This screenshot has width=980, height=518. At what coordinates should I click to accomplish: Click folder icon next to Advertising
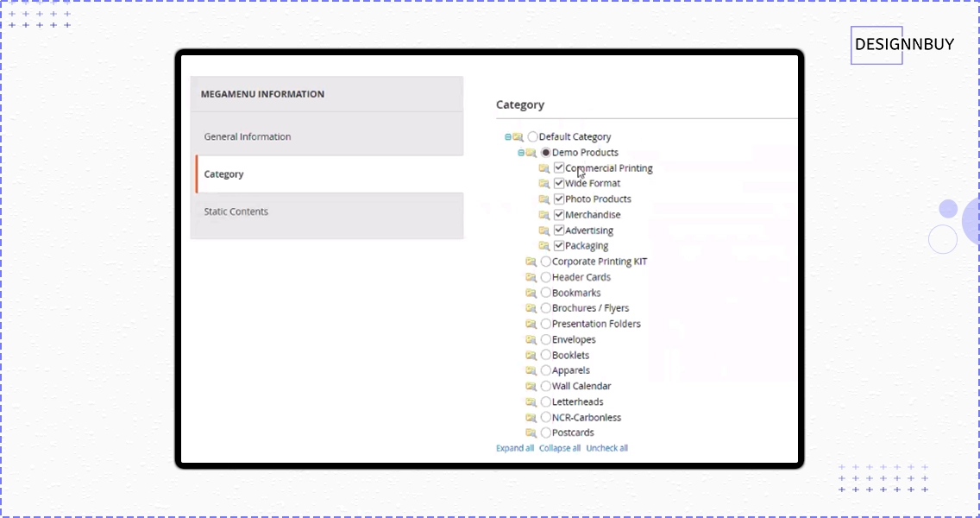[544, 231]
